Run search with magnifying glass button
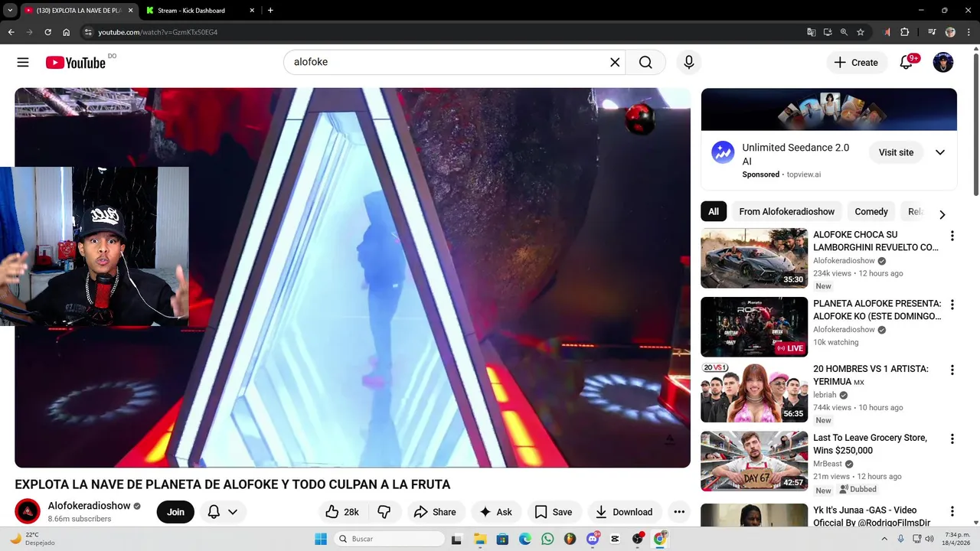Viewport: 980px width, 551px height. [645, 63]
